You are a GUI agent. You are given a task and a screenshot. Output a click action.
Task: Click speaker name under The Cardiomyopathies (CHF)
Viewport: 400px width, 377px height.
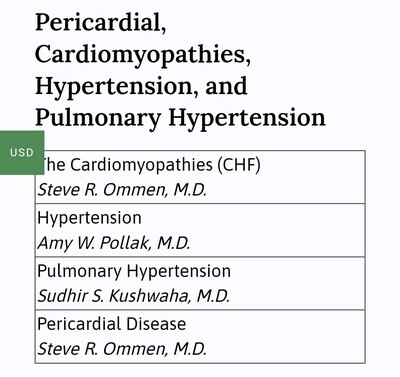click(122, 190)
